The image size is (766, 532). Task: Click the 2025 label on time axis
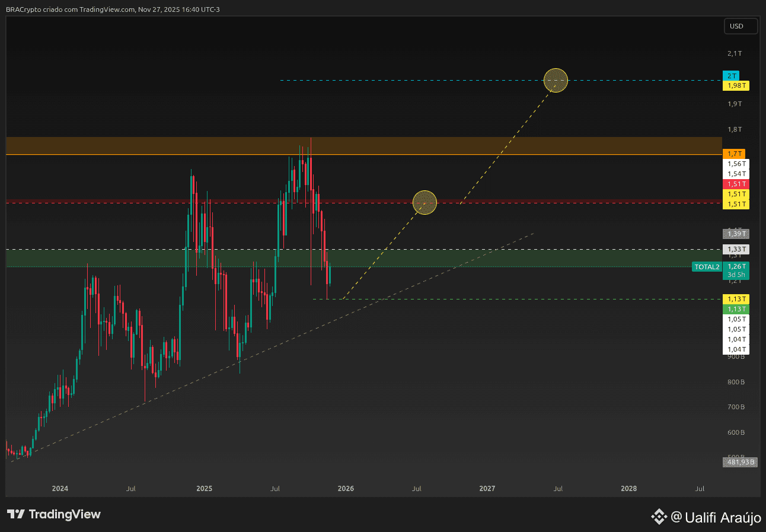204,489
